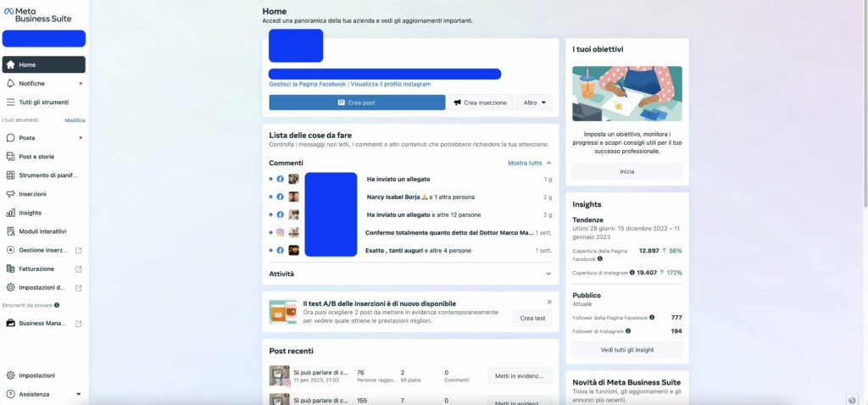Click the bottom Impostazioni gear icon
This screenshot has height=405, width=868.
[x=10, y=375]
